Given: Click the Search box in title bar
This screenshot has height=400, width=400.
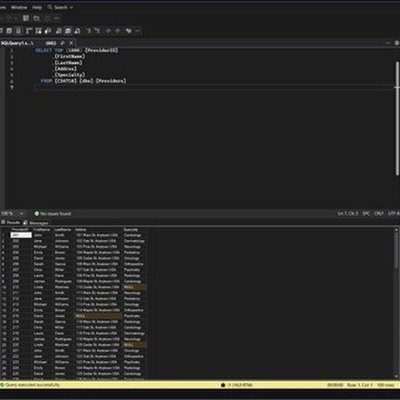Looking at the screenshot, I should [x=60, y=7].
